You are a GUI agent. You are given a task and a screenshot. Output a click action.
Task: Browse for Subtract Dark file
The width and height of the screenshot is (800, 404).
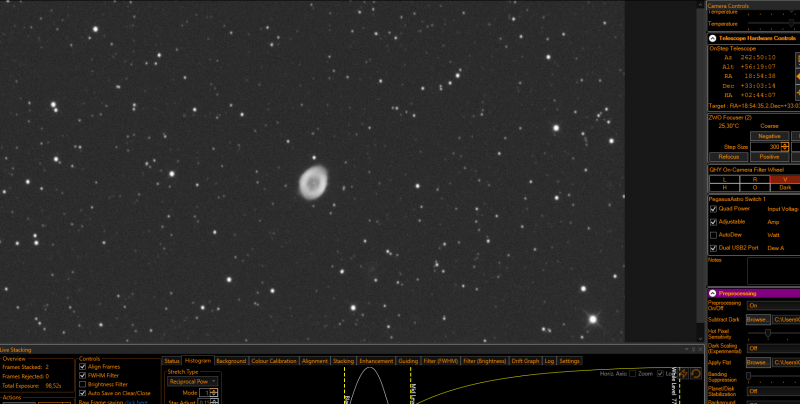[758, 319]
